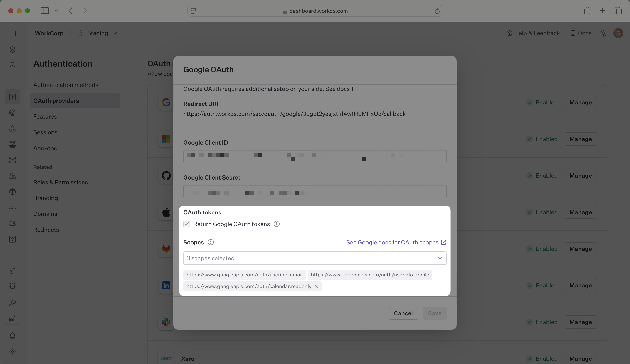Select the Authentication key icon in the sidebar
The height and width of the screenshot is (364, 630).
click(x=12, y=97)
